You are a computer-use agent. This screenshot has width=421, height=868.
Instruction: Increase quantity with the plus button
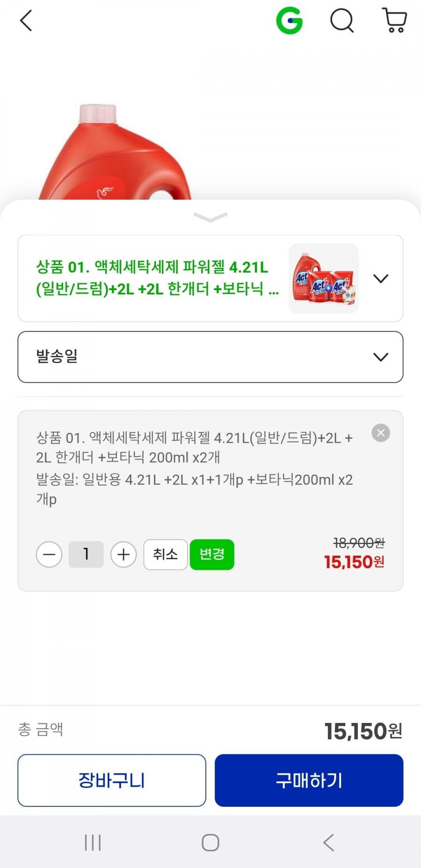123,554
